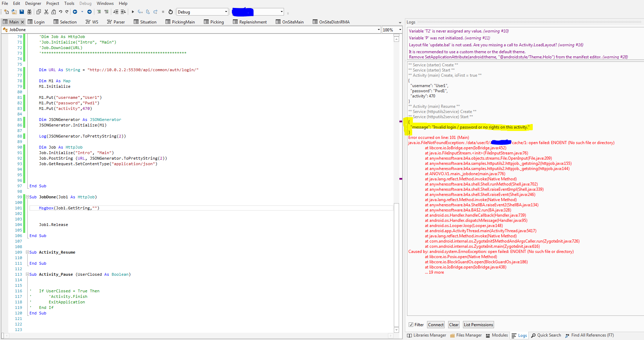Undo the last edit
This screenshot has height=340, width=644.
coord(61,11)
